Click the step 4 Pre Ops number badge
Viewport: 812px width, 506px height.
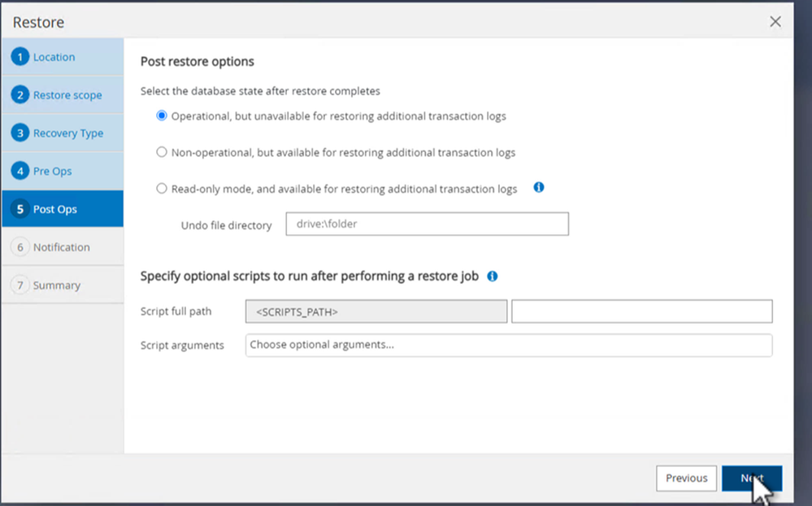(x=22, y=171)
